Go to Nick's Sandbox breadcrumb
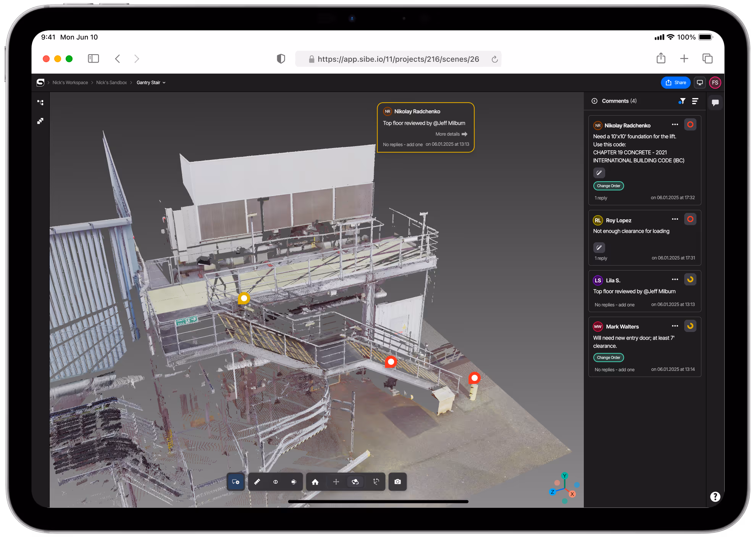This screenshot has width=756, height=538. click(x=111, y=82)
